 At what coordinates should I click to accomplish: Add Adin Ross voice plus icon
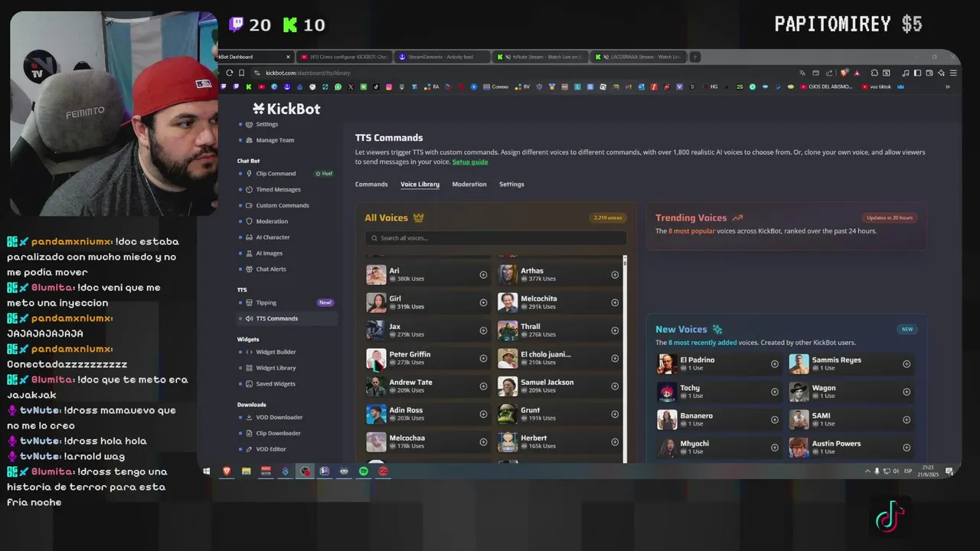point(483,414)
